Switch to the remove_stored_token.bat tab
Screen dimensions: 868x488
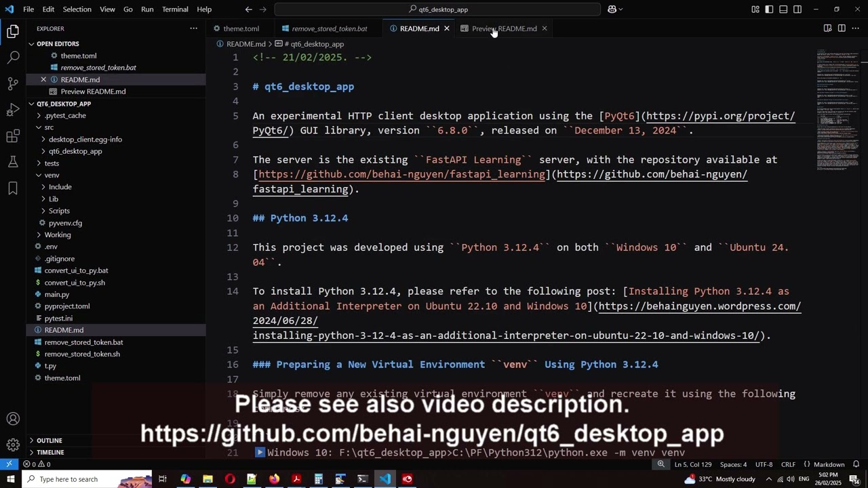click(329, 28)
